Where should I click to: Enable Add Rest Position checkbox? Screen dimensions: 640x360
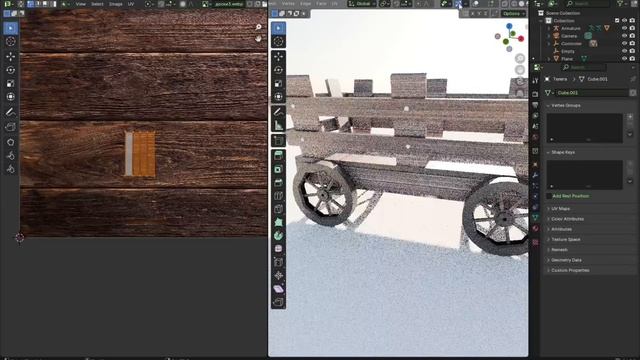pos(549,196)
